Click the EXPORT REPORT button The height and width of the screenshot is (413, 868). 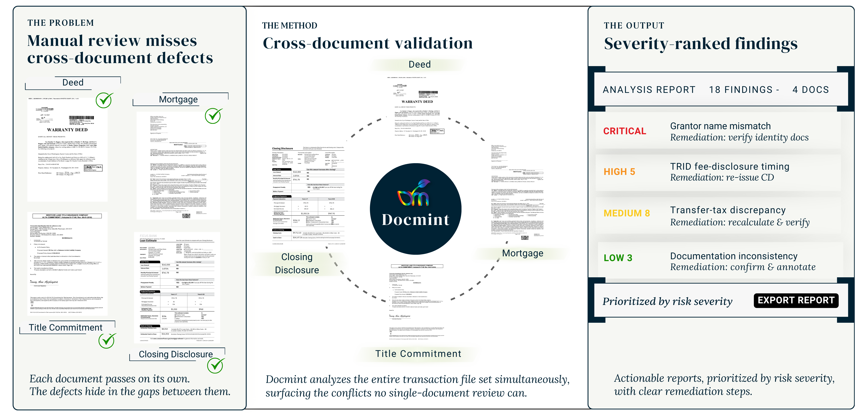tap(796, 300)
